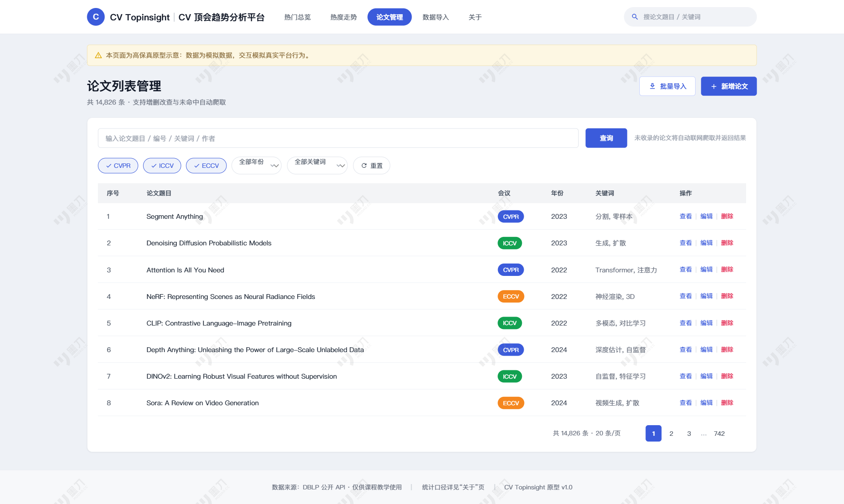Open the 热门总览 nav tab
844x504 pixels.
tap(297, 17)
